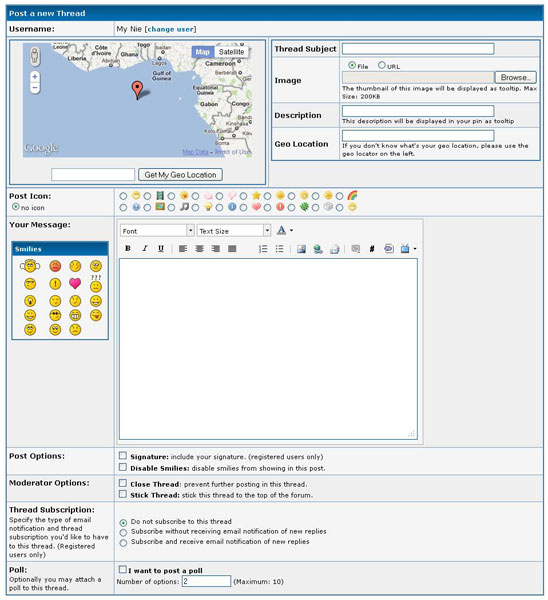This screenshot has width=548, height=600.
Task: Insert image icon in editor toolbar
Action: [301, 249]
